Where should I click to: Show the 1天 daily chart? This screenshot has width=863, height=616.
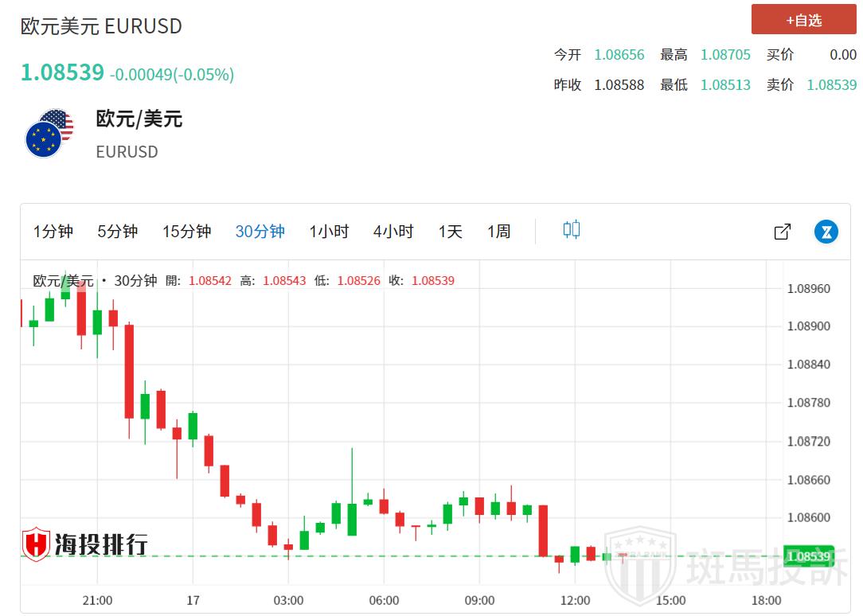click(x=450, y=232)
